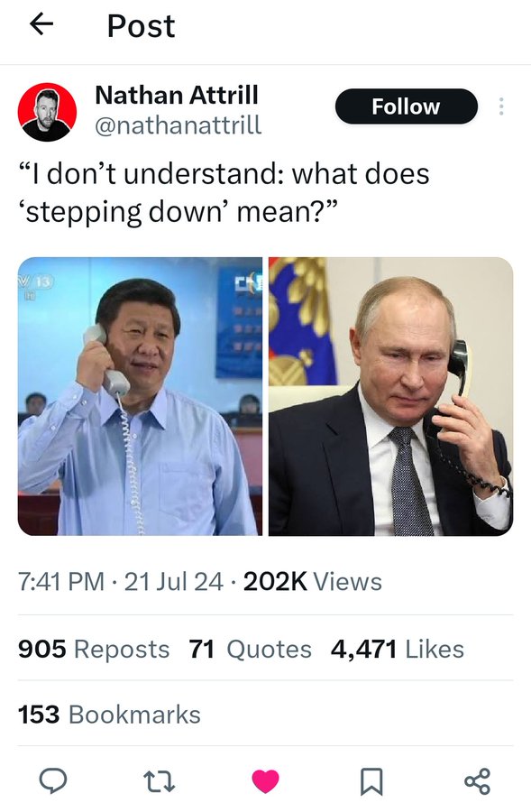Click the Nathan Attrill display name
531x812 pixels.
point(177,96)
